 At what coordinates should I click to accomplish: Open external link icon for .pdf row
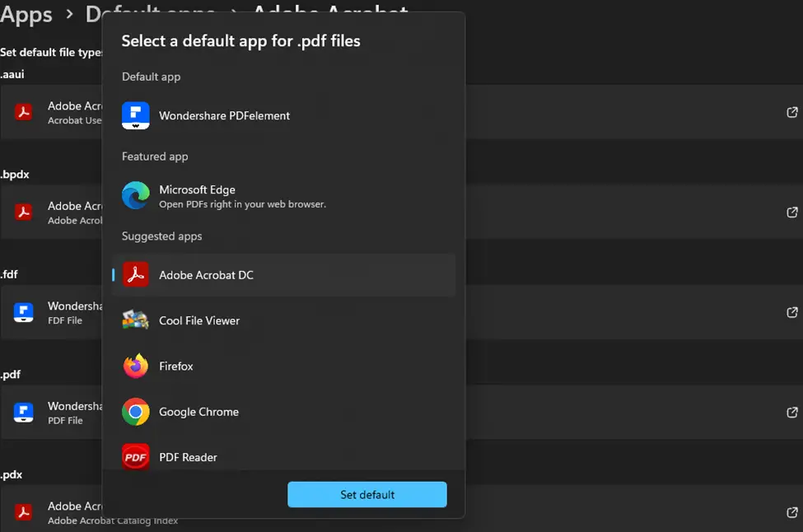pyautogui.click(x=791, y=413)
